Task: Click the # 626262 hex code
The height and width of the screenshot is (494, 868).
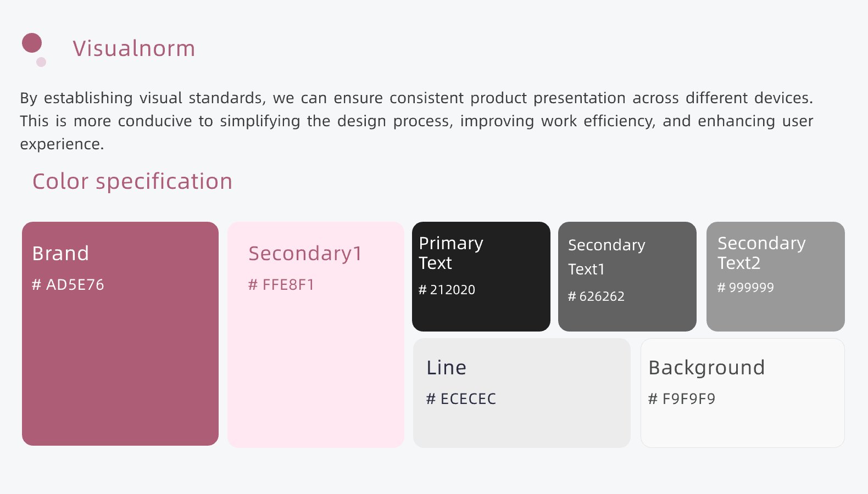Action: click(596, 296)
